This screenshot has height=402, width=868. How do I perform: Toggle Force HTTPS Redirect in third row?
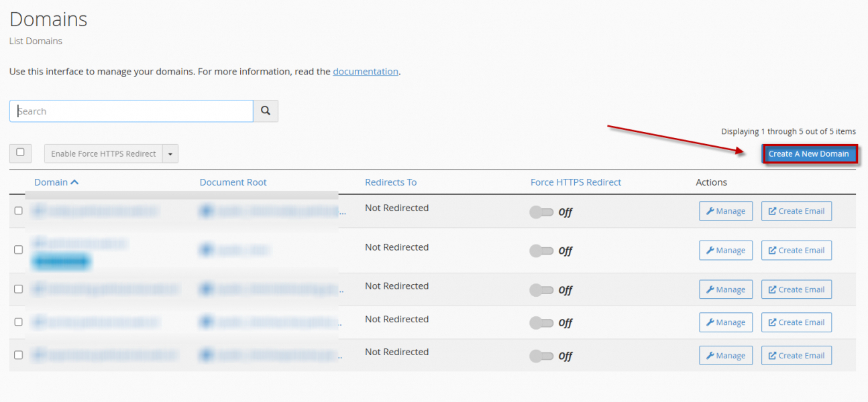[x=541, y=290]
